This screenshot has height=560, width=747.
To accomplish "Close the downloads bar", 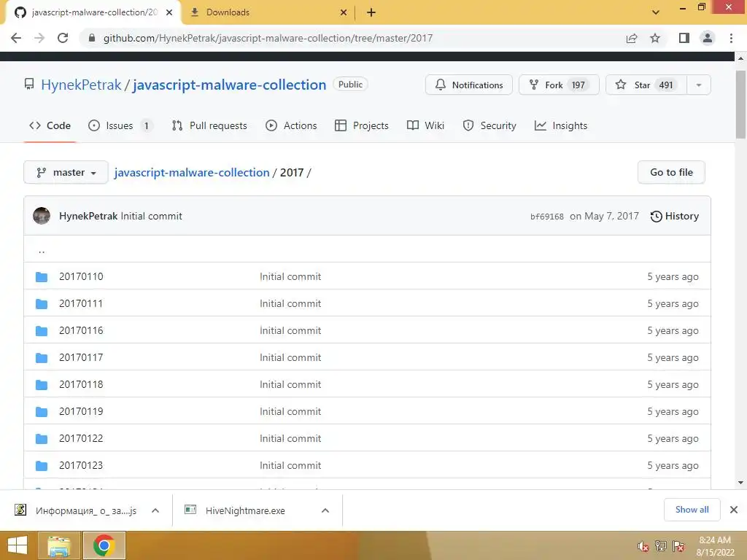I will pos(734,510).
